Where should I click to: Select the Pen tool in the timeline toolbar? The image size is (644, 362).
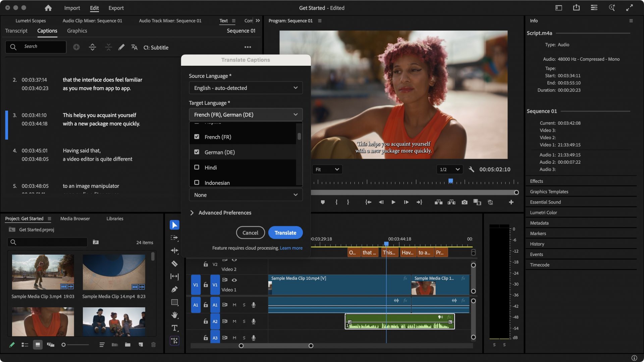click(x=174, y=289)
